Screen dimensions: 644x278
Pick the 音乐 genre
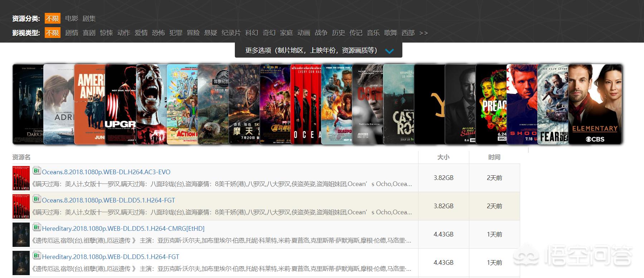click(x=373, y=33)
